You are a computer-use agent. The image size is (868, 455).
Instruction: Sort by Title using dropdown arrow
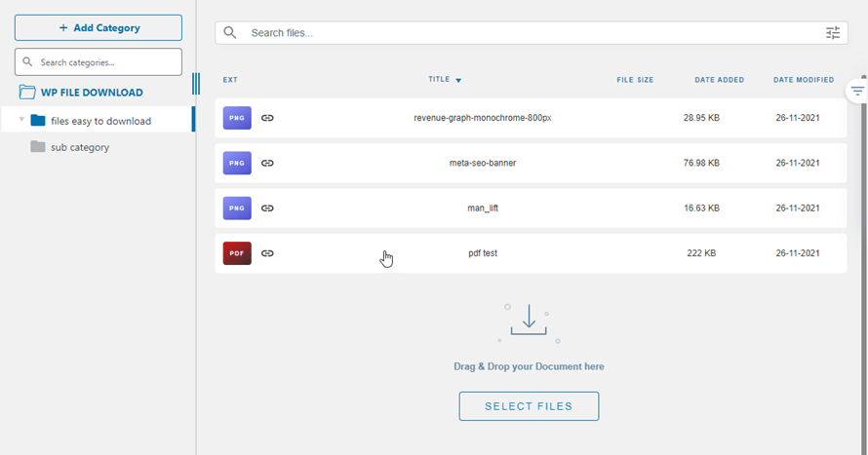pos(458,80)
